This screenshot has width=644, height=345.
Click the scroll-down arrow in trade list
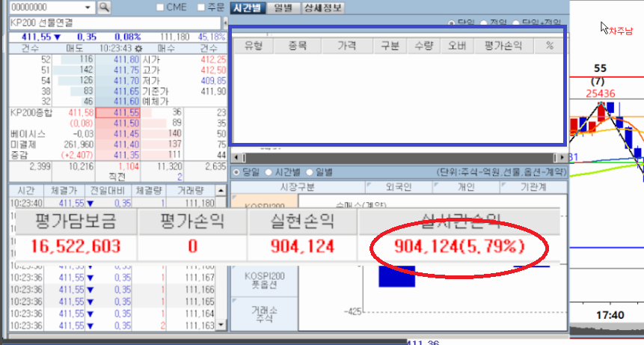(219, 326)
